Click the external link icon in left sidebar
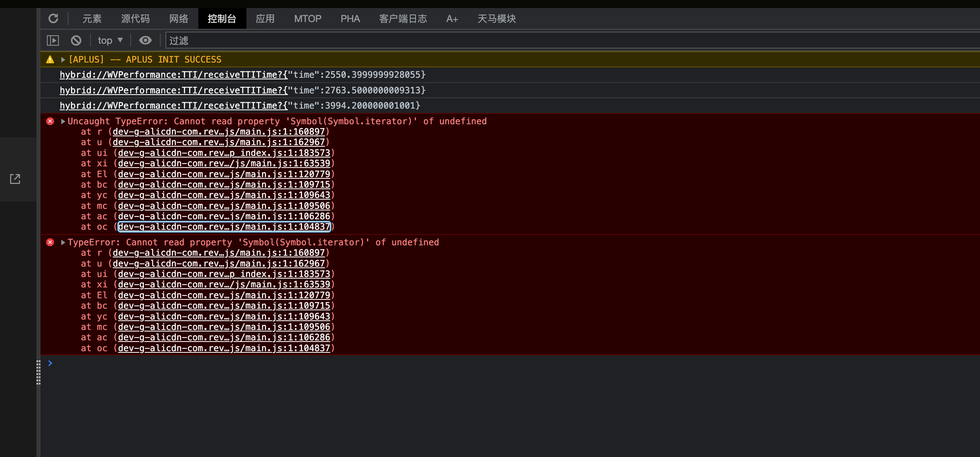Viewport: 980px width, 457px height. 14,179
